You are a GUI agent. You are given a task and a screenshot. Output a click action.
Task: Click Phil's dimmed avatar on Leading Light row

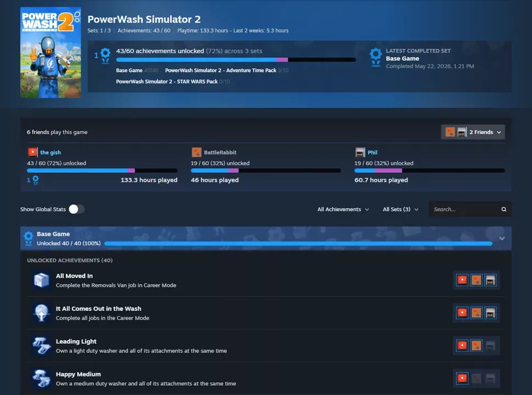click(x=490, y=346)
